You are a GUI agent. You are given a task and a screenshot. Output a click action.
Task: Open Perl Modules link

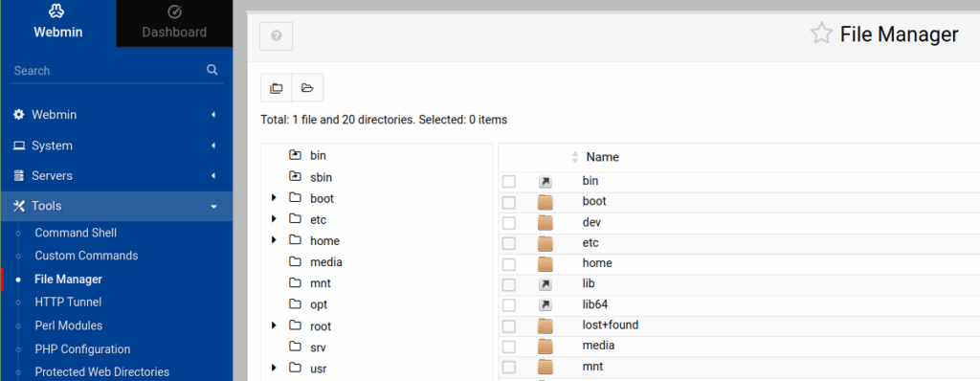[69, 325]
